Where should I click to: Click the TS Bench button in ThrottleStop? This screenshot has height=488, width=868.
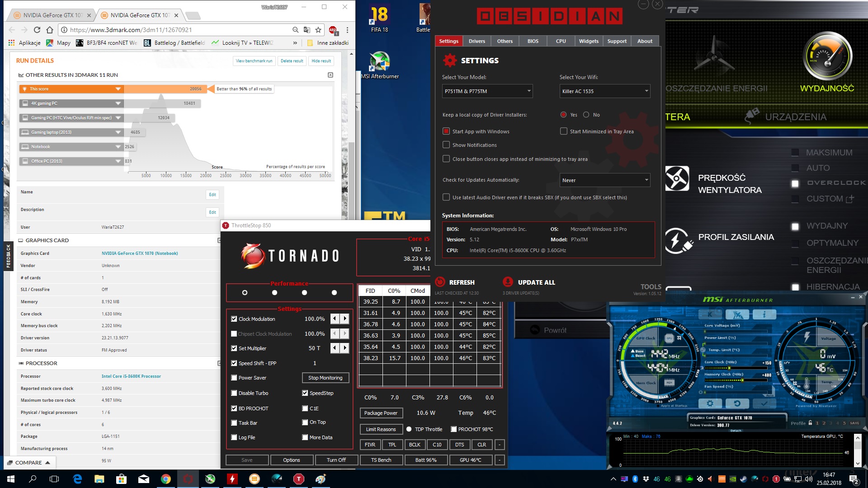click(381, 460)
